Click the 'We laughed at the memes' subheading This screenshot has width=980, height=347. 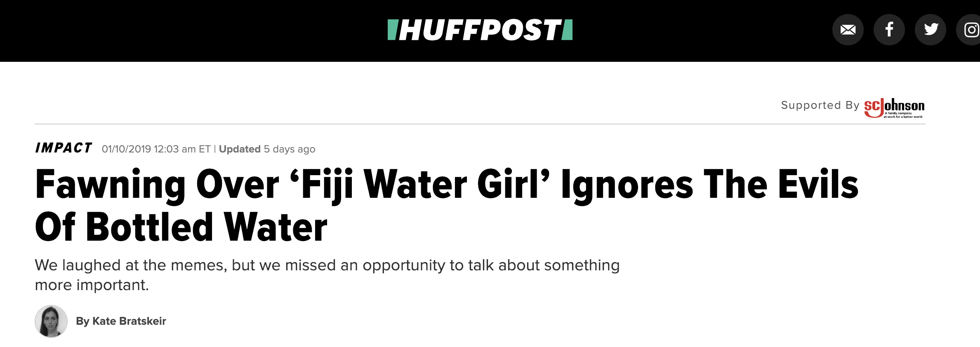pos(327,275)
